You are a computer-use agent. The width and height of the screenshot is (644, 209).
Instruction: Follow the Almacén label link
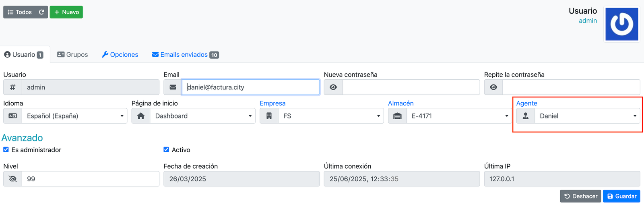pos(401,103)
